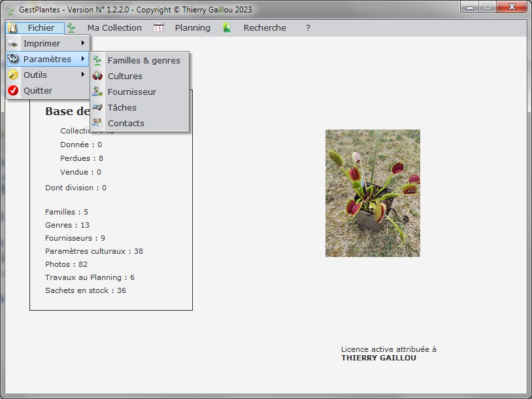Open the Planning menu
The height and width of the screenshot is (399, 532).
(192, 28)
